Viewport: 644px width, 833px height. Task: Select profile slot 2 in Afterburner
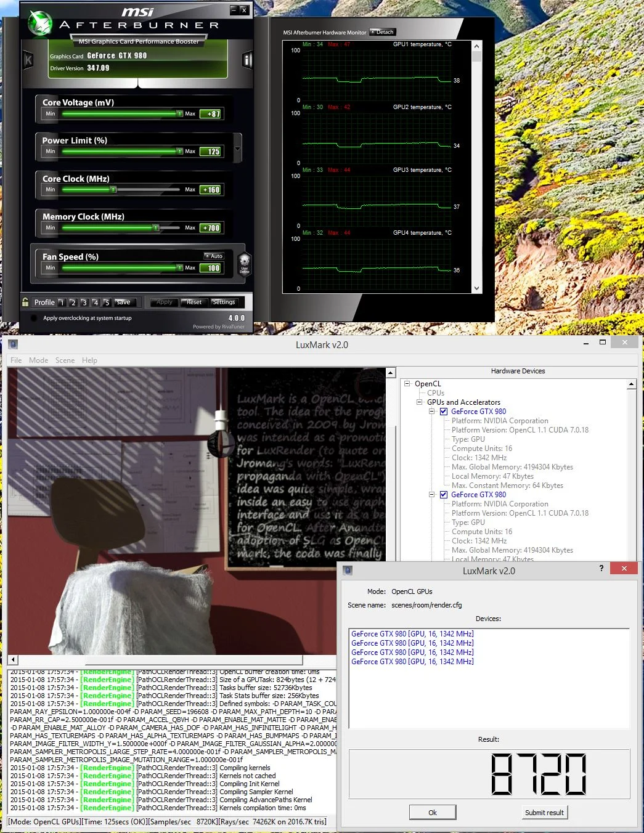[73, 303]
